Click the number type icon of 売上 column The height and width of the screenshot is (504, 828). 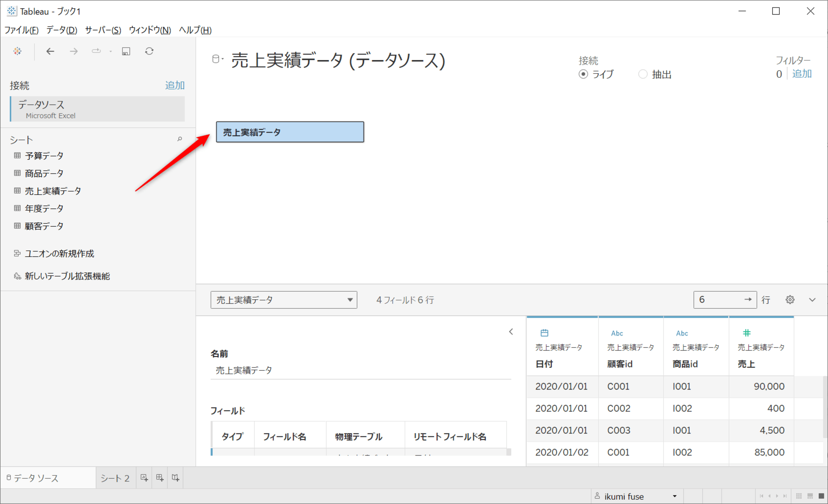(746, 333)
